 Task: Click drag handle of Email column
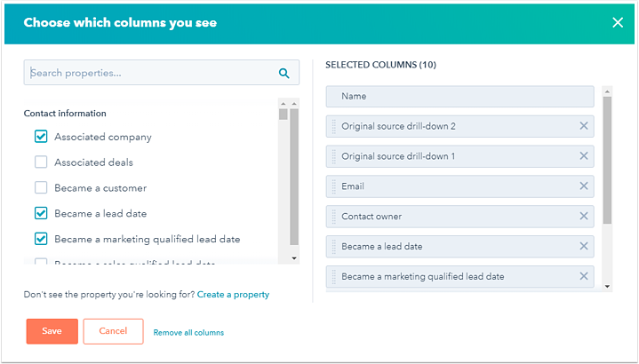click(x=334, y=186)
